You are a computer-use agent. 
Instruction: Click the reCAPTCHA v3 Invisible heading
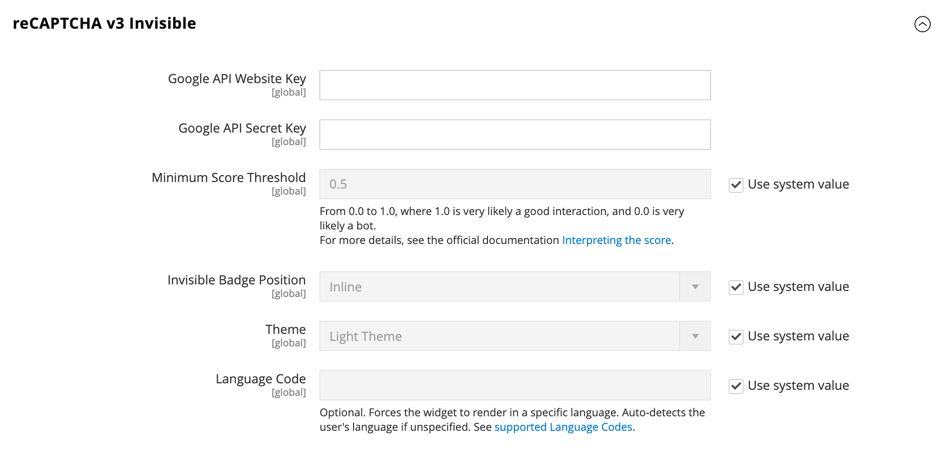pos(104,23)
